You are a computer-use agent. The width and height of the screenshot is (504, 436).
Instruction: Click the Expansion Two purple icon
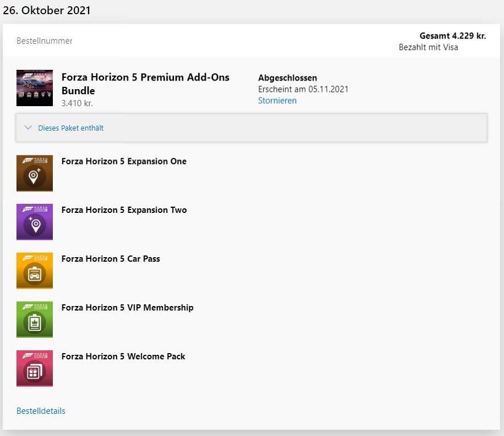[x=35, y=222]
